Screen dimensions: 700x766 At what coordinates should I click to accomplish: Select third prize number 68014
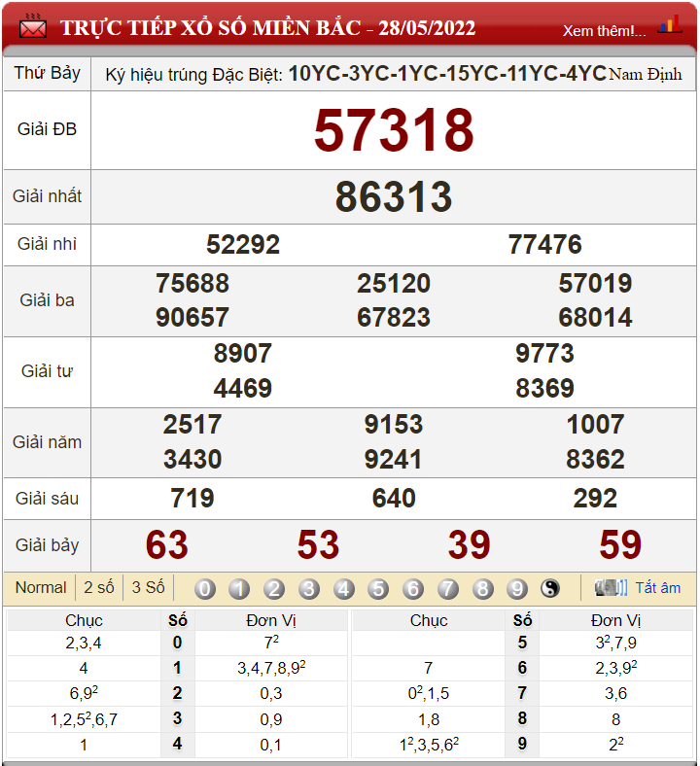pyautogui.click(x=595, y=318)
